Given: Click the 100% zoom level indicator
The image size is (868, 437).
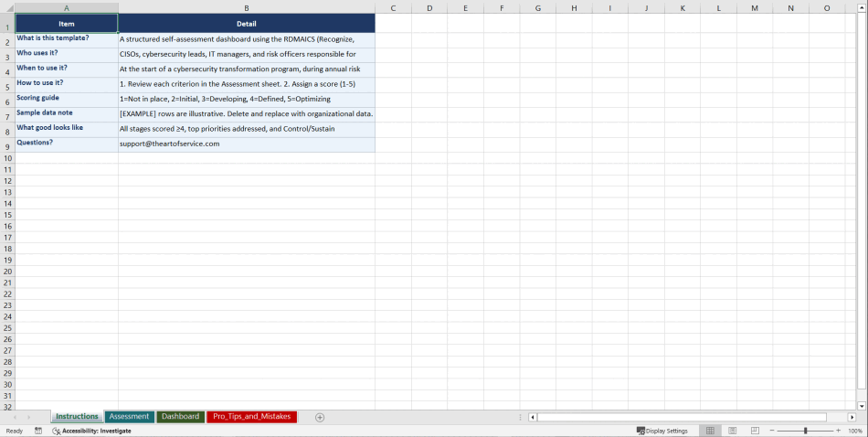Looking at the screenshot, I should (855, 431).
